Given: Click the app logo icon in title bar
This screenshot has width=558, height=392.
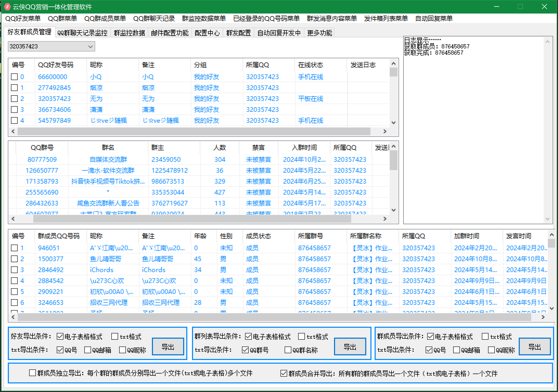Looking at the screenshot, I should (7, 7).
